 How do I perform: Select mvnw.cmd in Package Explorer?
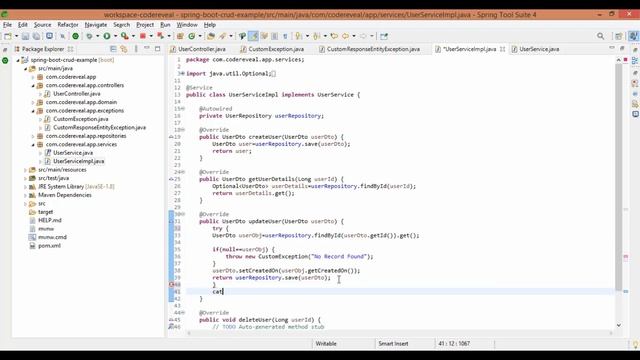click(52, 238)
